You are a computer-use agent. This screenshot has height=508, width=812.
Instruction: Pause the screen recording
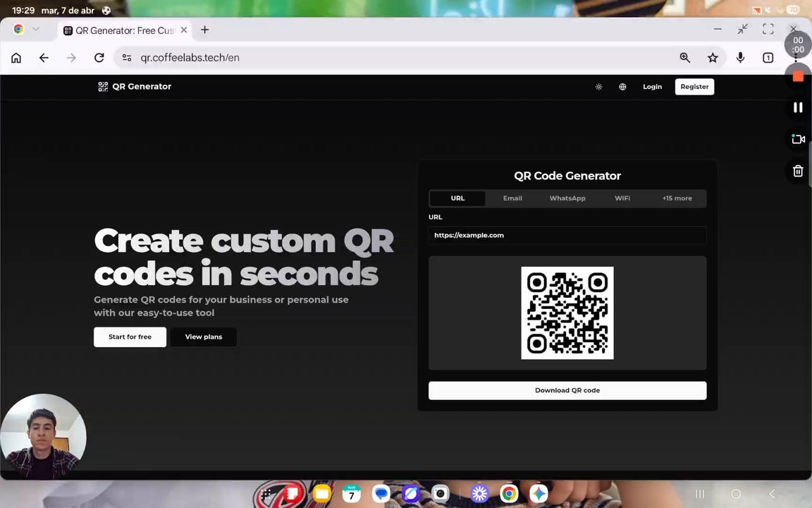coord(798,107)
